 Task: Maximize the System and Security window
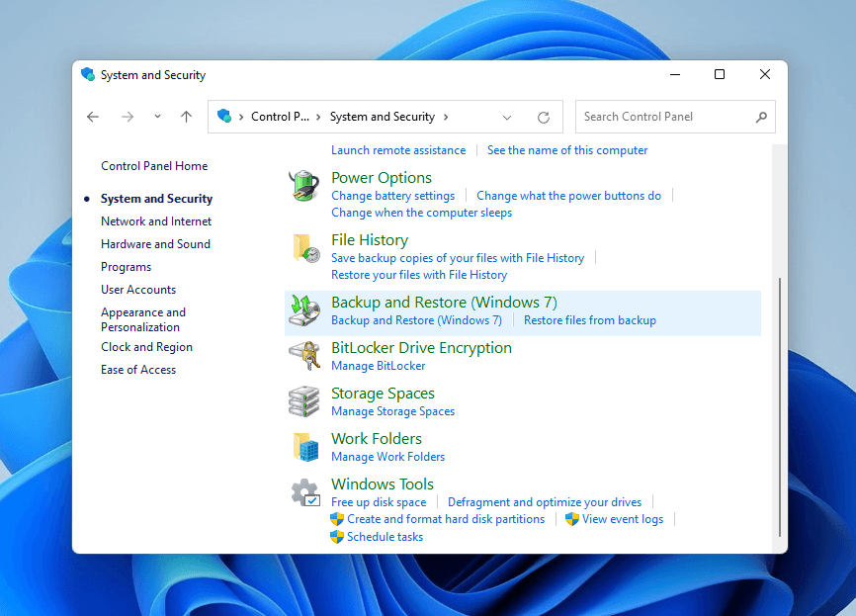click(x=720, y=74)
